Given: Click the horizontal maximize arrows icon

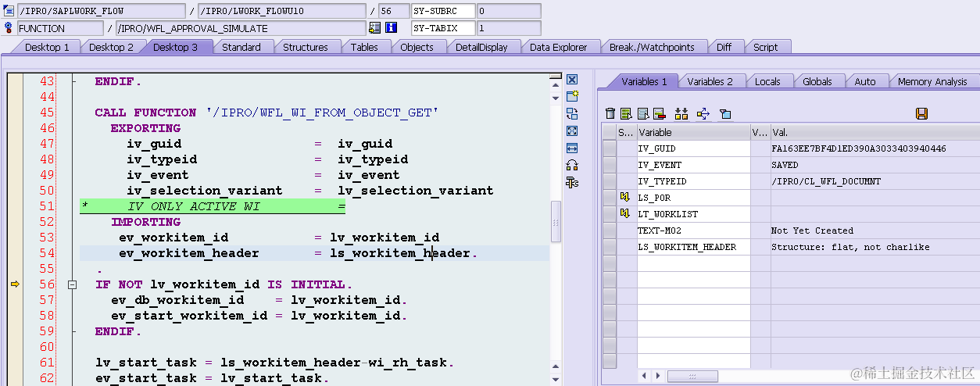Looking at the screenshot, I should [x=571, y=148].
